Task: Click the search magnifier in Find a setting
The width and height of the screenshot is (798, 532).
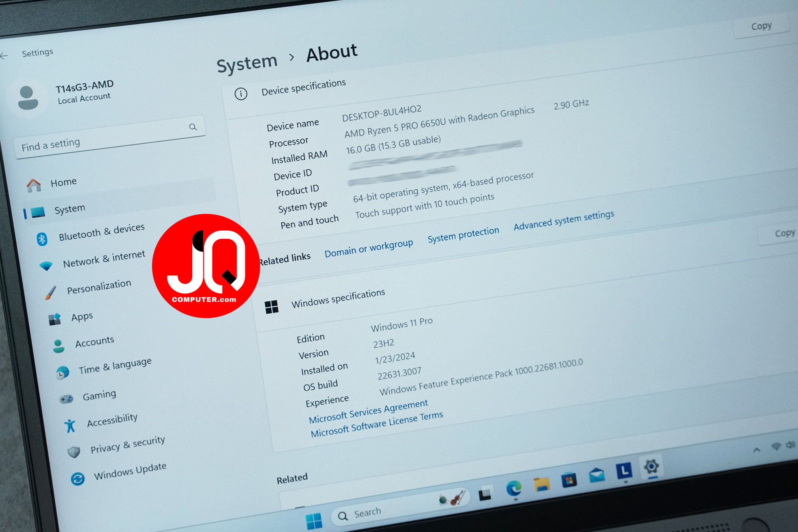Action: (x=193, y=127)
